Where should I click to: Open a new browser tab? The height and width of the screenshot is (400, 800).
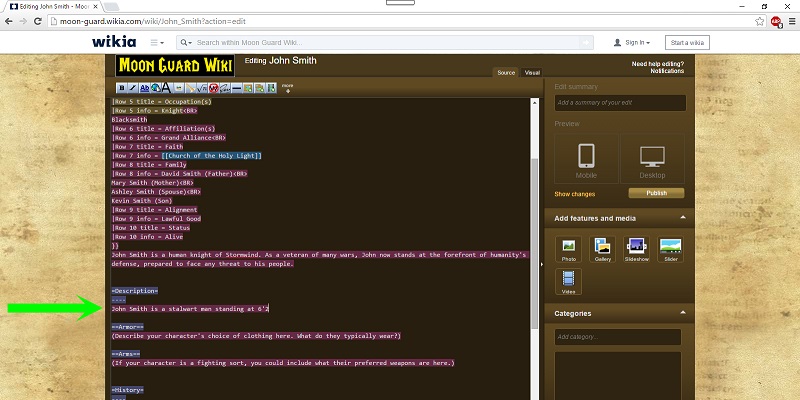pyautogui.click(x=111, y=7)
